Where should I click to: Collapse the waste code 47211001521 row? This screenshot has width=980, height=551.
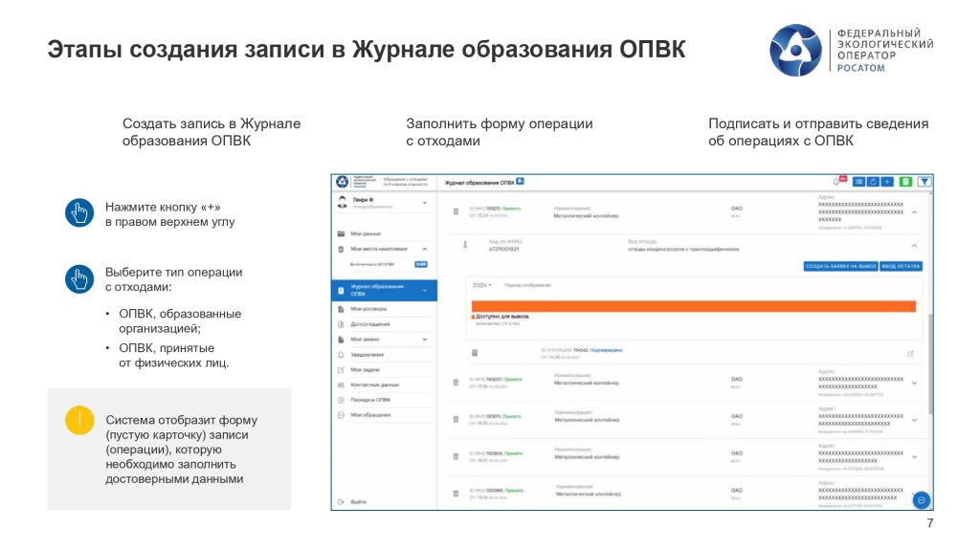[914, 245]
